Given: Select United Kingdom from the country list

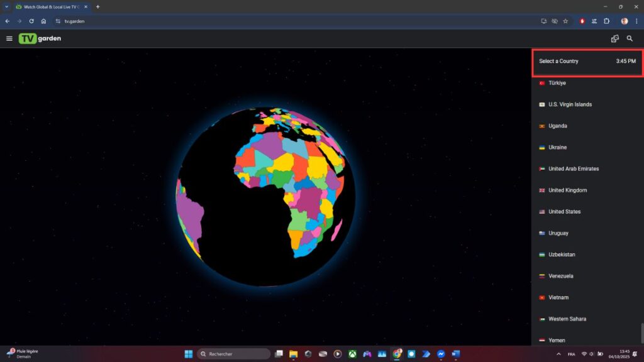Looking at the screenshot, I should [x=567, y=190].
